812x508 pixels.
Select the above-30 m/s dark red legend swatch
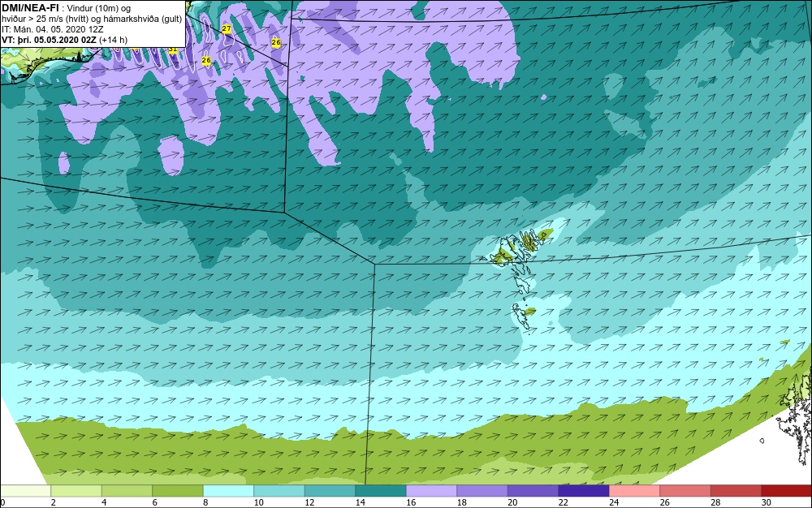pos(787,491)
